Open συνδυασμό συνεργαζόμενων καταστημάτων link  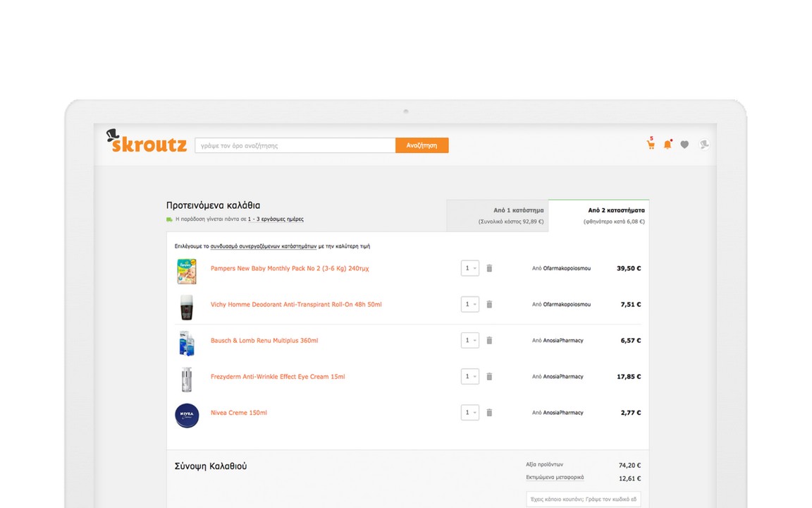[x=263, y=246]
